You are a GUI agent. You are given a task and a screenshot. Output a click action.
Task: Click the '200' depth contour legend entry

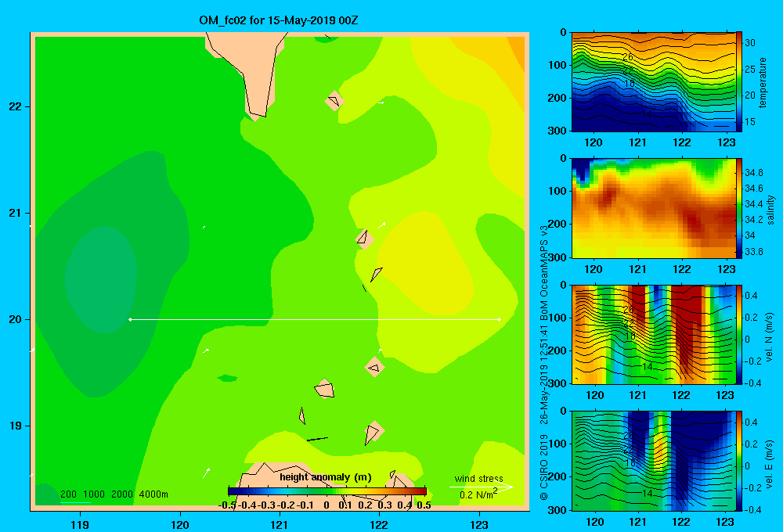(x=68, y=494)
